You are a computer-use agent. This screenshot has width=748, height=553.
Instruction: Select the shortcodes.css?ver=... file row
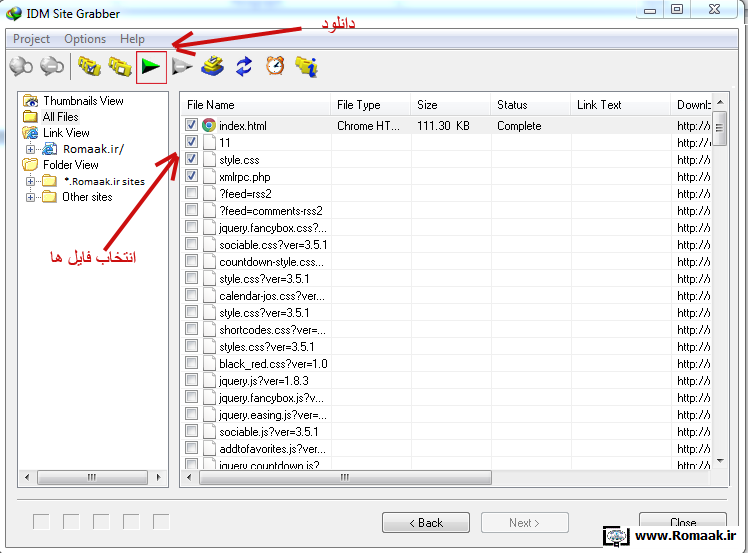tap(446, 330)
